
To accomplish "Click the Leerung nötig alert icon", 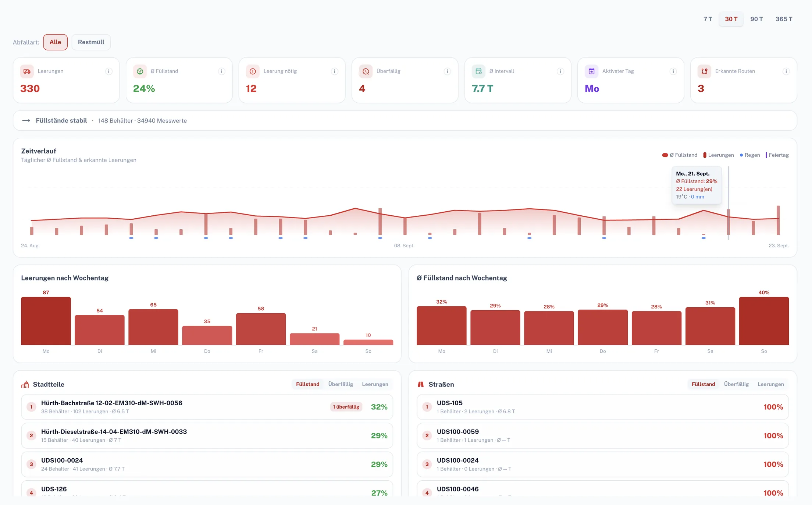I will (253, 71).
